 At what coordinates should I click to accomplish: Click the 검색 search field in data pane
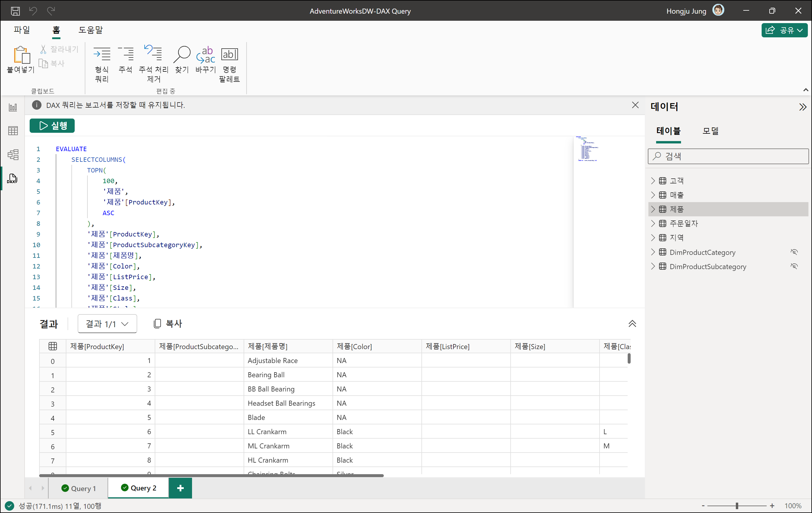pos(728,156)
